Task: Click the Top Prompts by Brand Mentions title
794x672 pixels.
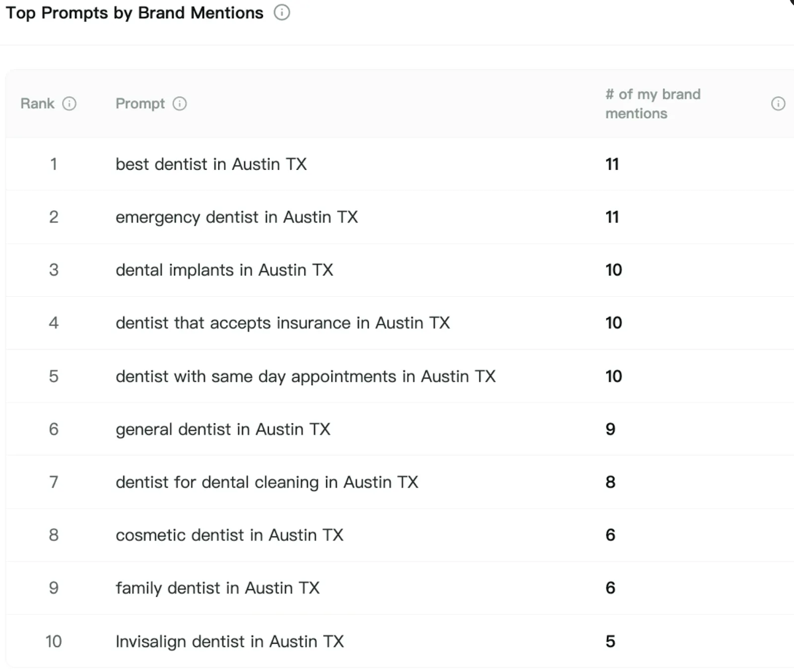Action: pos(134,13)
